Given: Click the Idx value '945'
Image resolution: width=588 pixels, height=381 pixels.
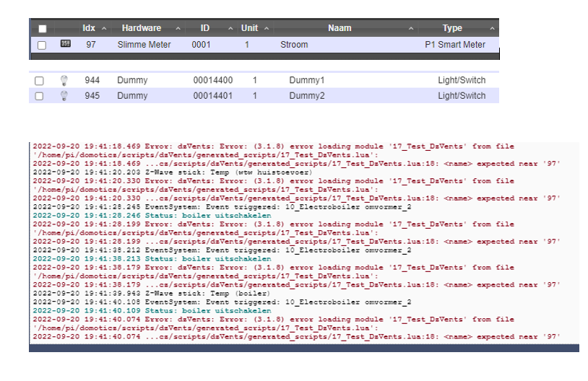Looking at the screenshot, I should (92, 96).
